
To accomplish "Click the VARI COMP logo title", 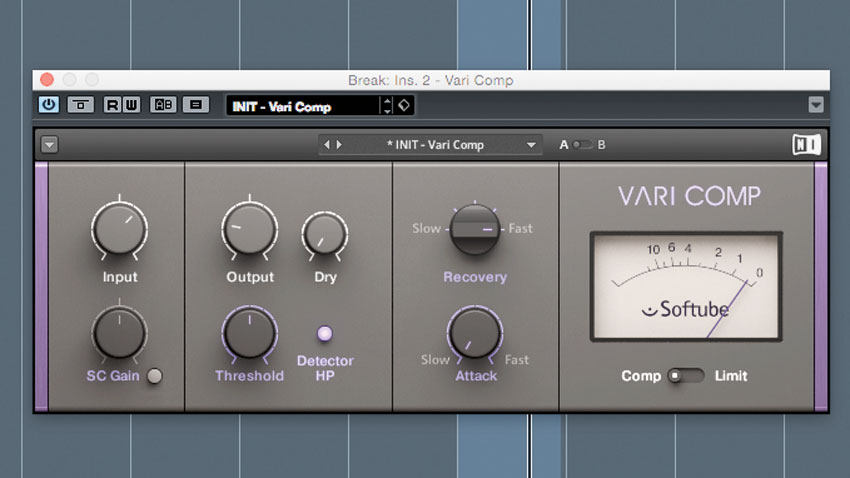I will coord(690,196).
